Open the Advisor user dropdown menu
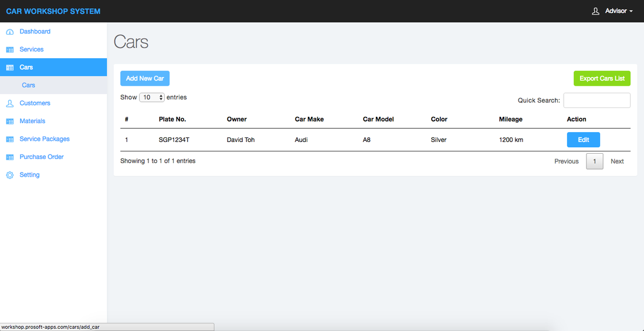Screen dimensions: 644x331 pos(619,11)
